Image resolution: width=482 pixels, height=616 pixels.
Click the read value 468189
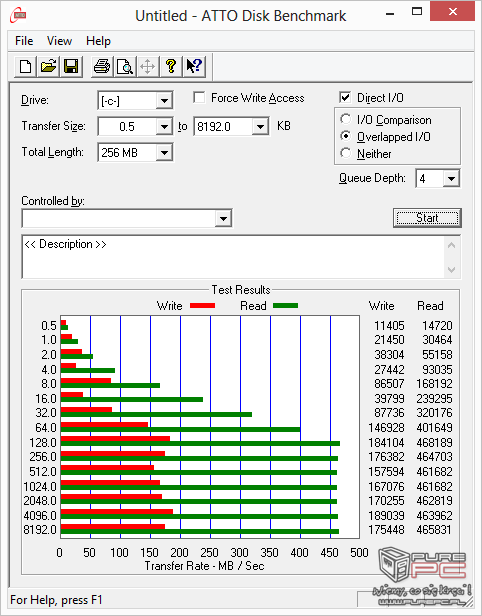[x=434, y=442]
